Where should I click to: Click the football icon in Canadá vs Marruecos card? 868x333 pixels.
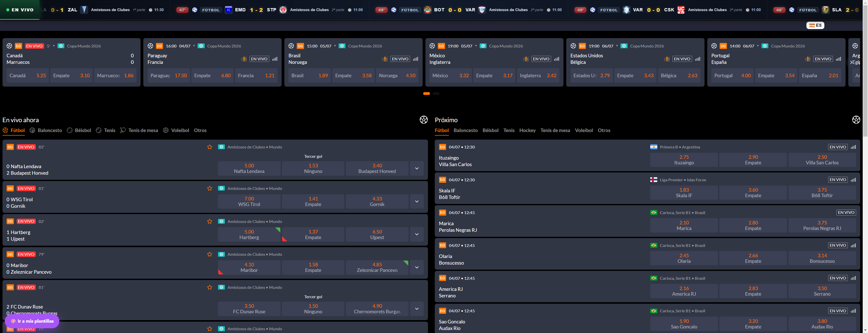9,46
